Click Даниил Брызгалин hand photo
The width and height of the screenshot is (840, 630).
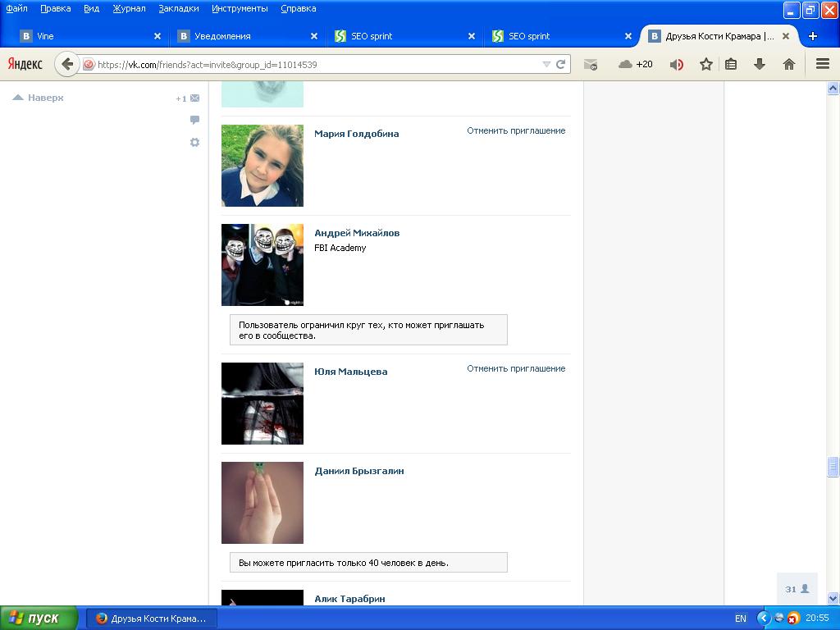click(262, 503)
